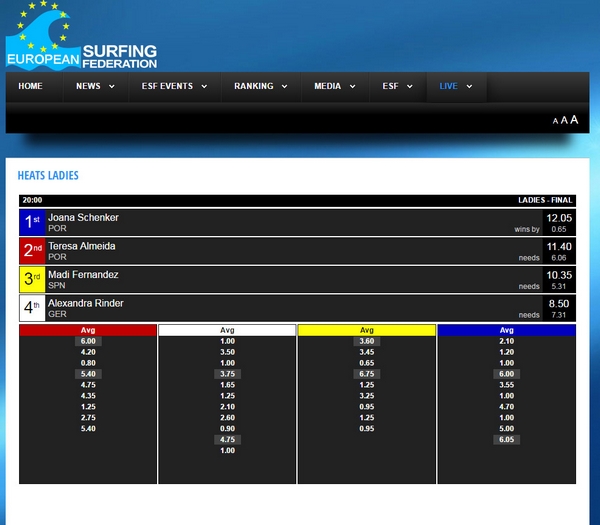Click the 'needs' 6.06 value
The image size is (600, 525).
(559, 258)
